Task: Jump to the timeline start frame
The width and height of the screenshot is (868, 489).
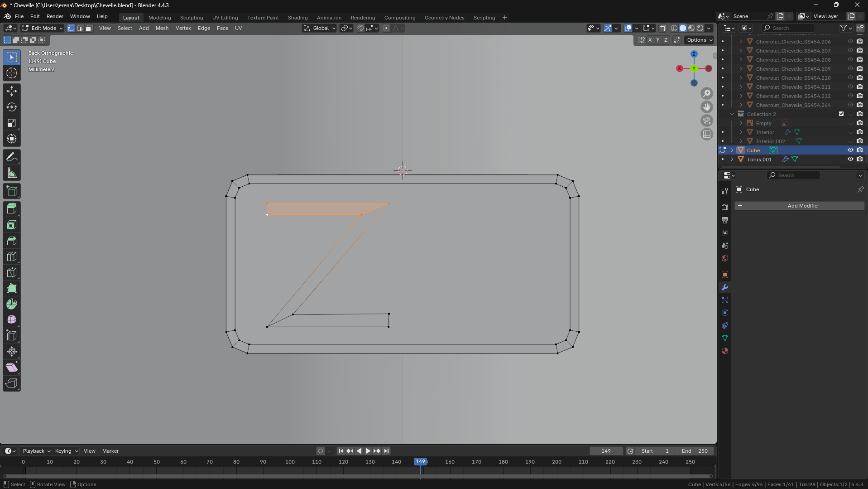Action: click(x=341, y=451)
